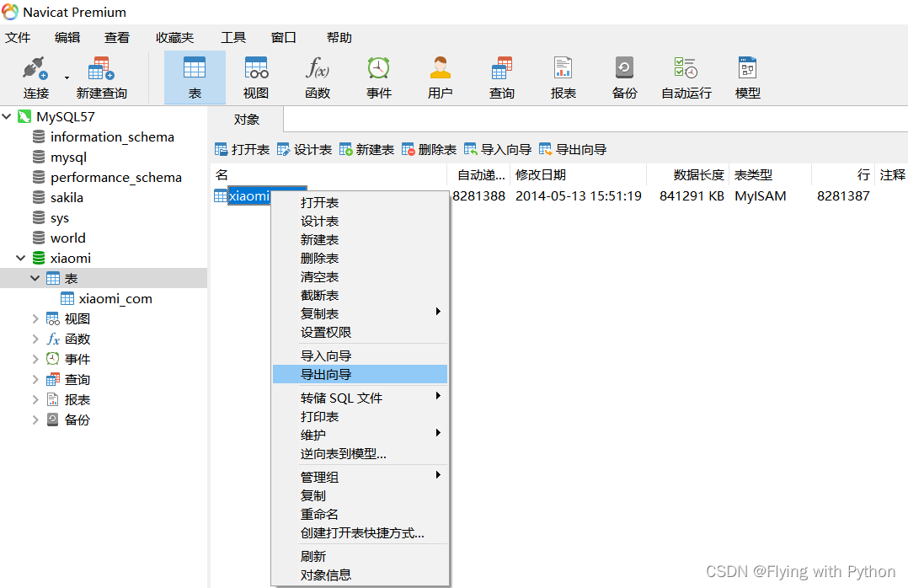908x588 pixels.
Task: Select the 函数 (Functions) toolbar icon
Action: point(318,76)
